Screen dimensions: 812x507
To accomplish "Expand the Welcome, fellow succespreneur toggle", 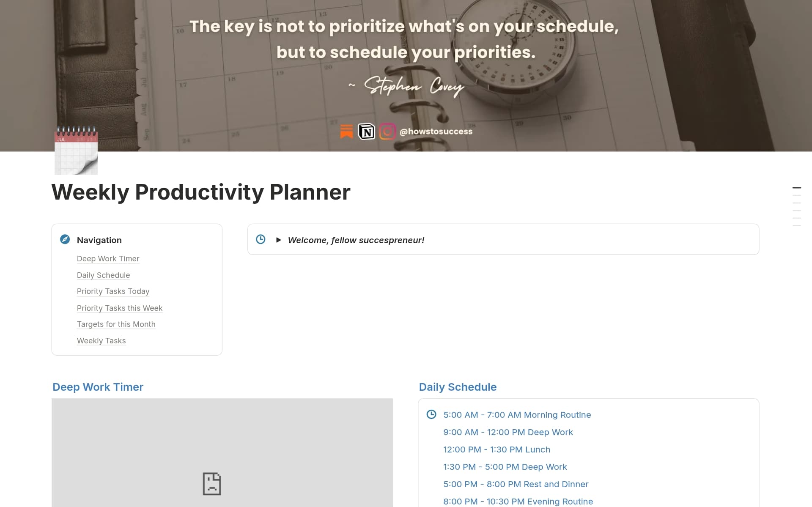I will 279,240.
